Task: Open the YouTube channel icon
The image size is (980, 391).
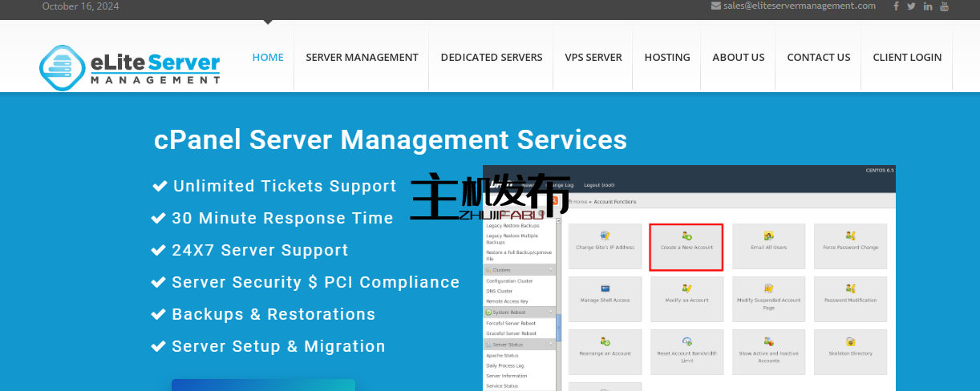Action: coord(944,6)
